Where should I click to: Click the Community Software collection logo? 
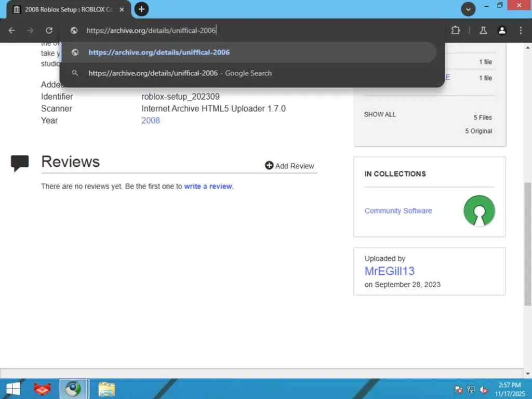479,211
